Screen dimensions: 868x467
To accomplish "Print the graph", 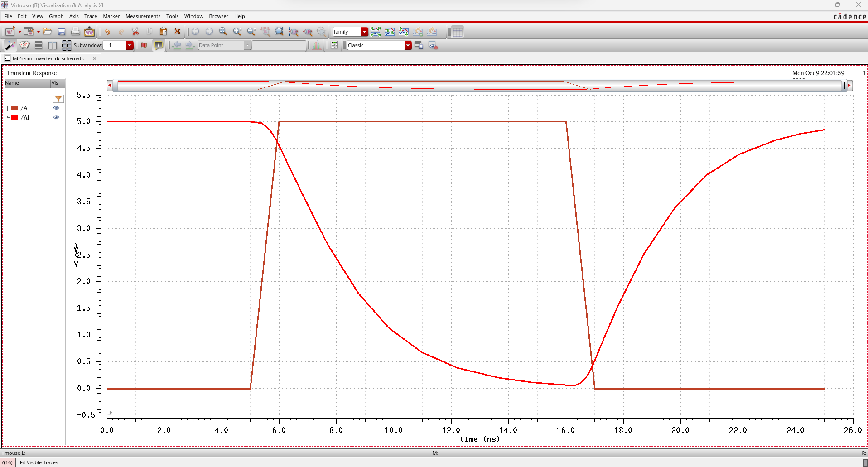I will (x=76, y=32).
